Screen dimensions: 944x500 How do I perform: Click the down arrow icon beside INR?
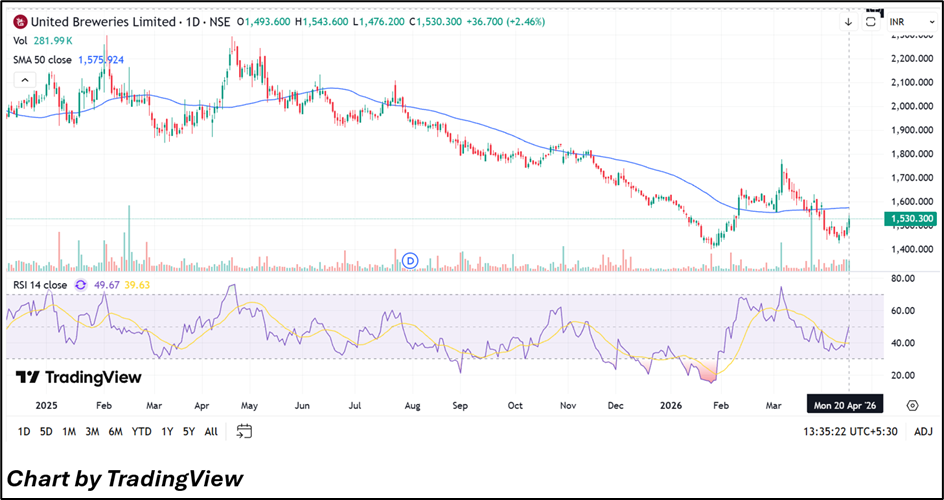point(848,21)
